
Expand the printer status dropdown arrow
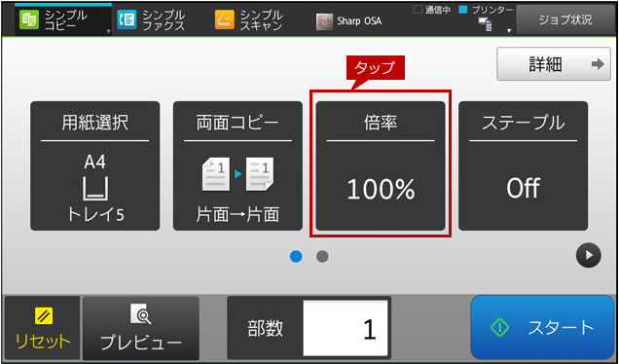[508, 31]
